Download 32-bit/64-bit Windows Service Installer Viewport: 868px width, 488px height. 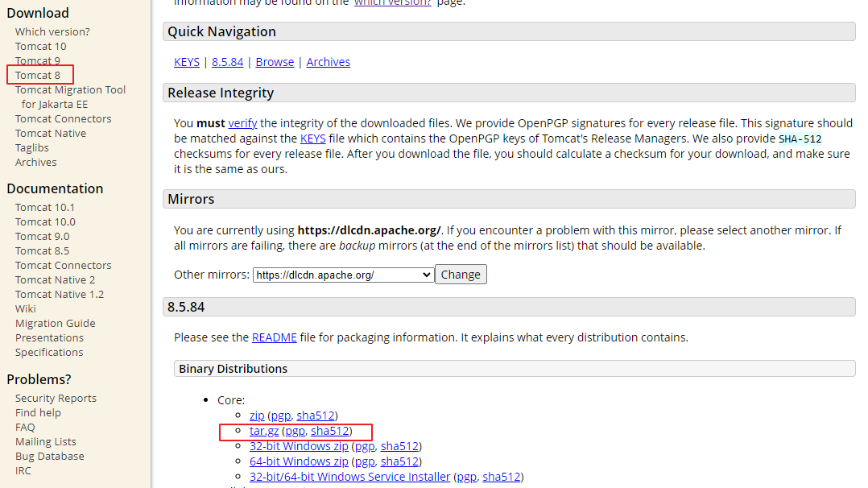point(349,477)
